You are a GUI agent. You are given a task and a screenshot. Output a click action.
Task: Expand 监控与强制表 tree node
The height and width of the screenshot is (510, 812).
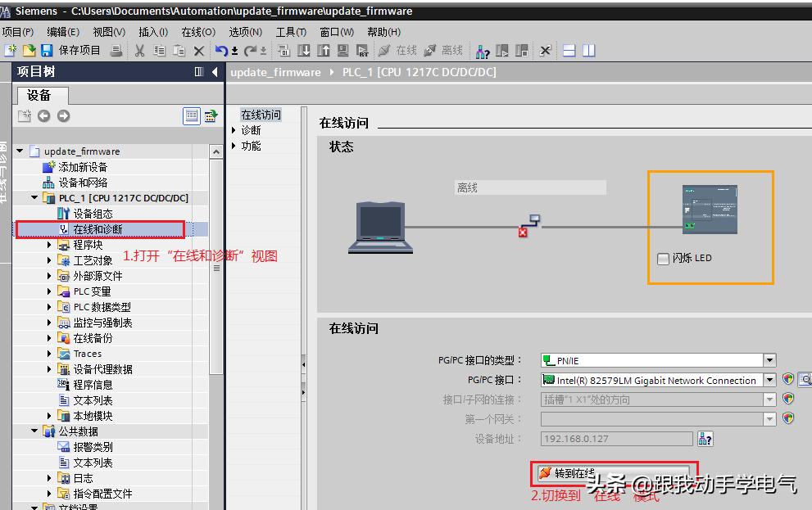tap(49, 323)
